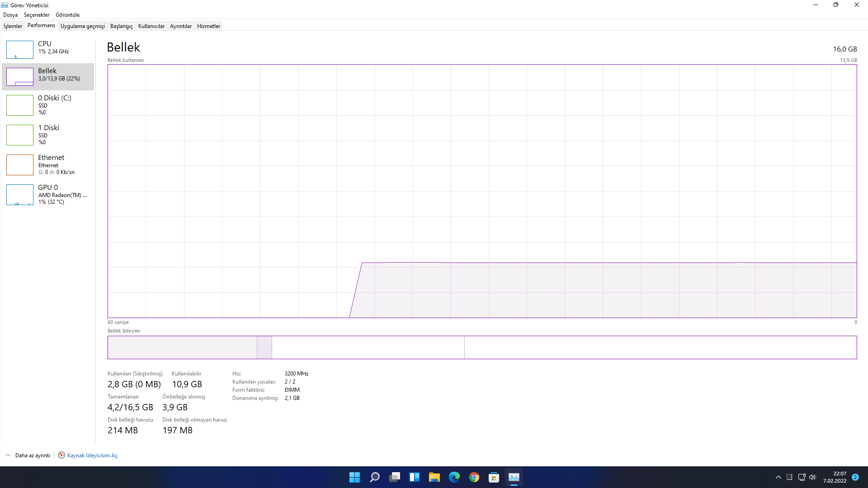Select the Bellek memory graph thumbnail

[20, 77]
